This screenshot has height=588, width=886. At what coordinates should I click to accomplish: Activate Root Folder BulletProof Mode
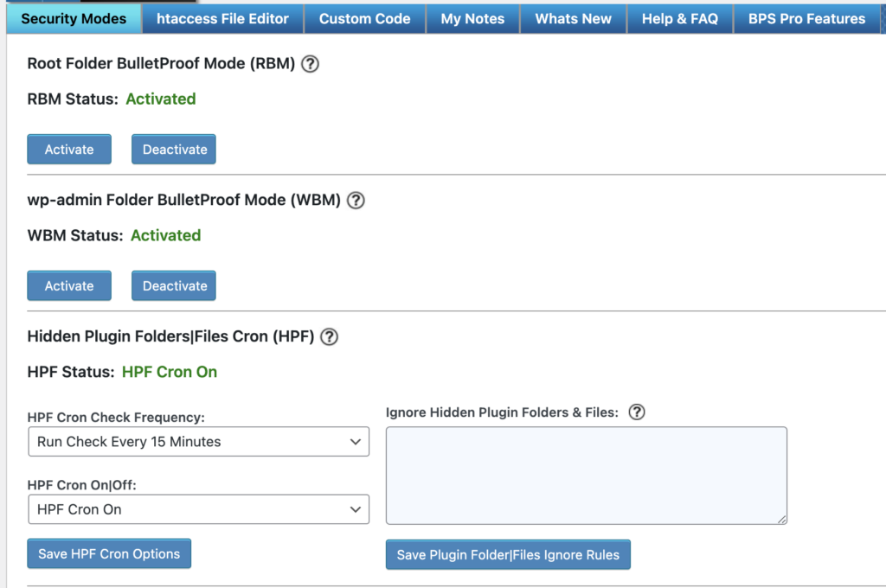pos(69,149)
